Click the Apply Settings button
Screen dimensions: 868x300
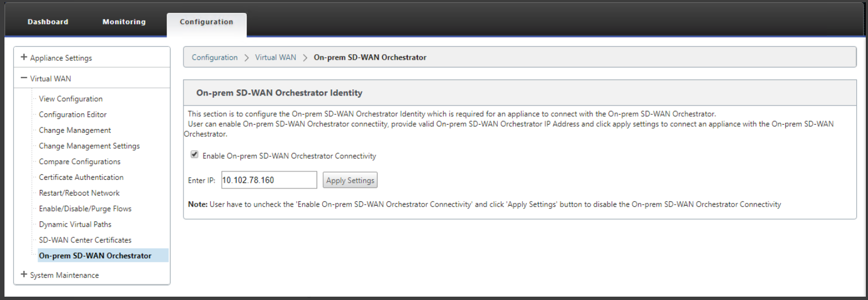coord(350,180)
